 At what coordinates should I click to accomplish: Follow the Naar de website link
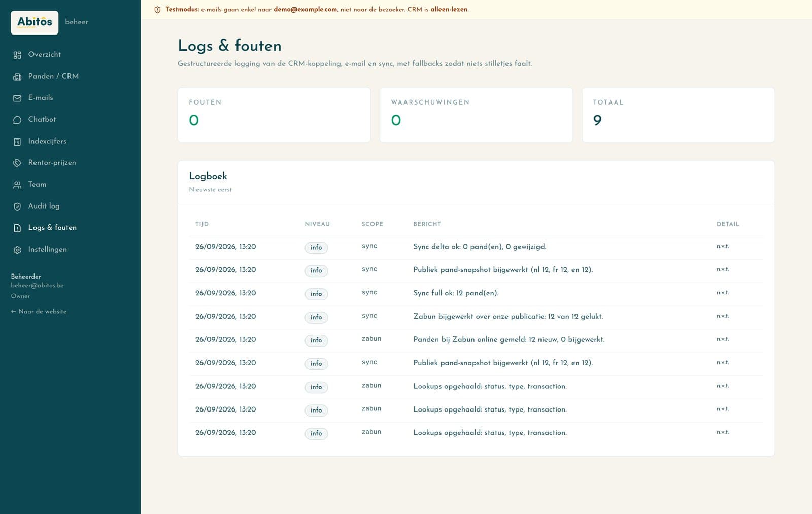point(39,311)
